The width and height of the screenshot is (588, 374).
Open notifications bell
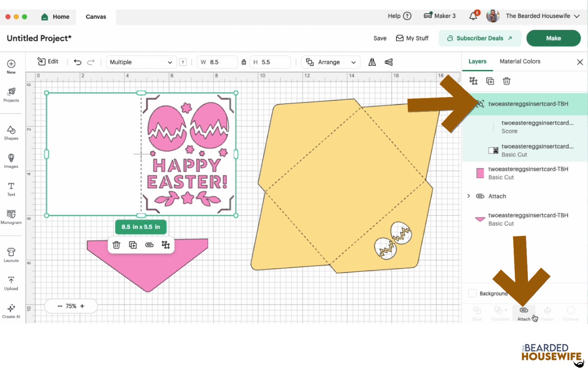(x=473, y=16)
